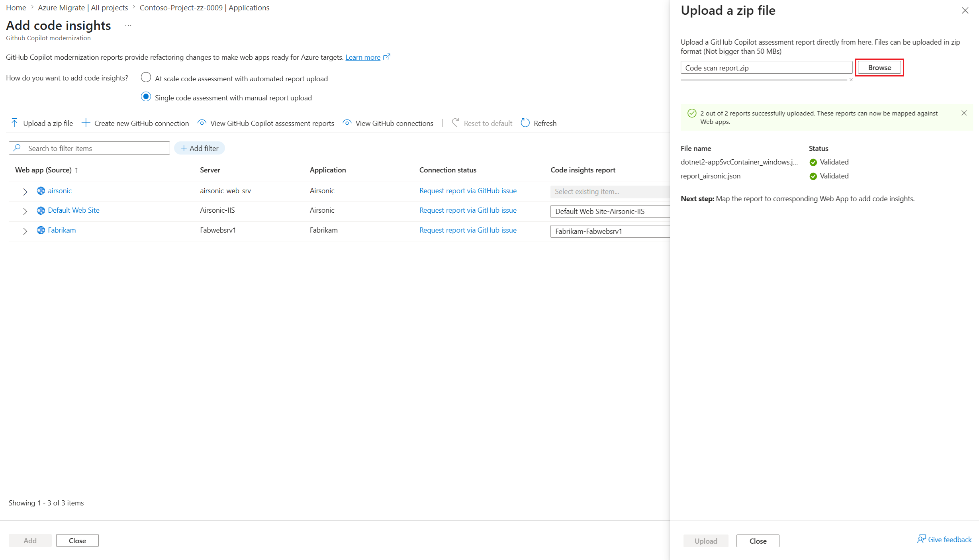979x560 pixels.
Task: Click the Code insights report column header
Action: (x=583, y=170)
